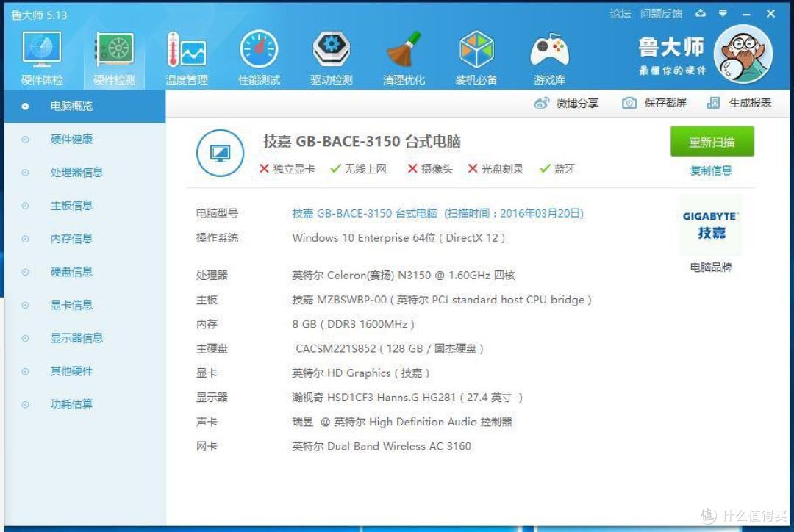794x532 pixels.
Task: Click the 鲁大师 mascot avatar
Action: coord(743,54)
